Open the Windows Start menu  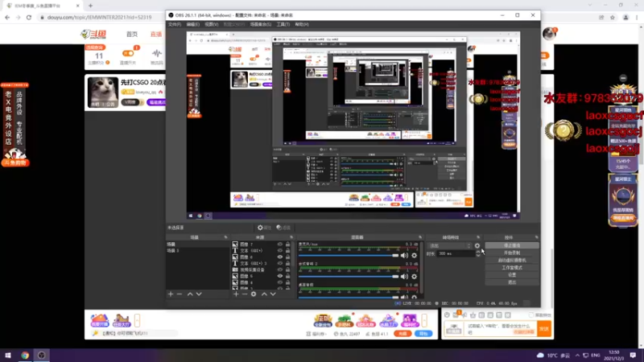pyautogui.click(x=8, y=356)
